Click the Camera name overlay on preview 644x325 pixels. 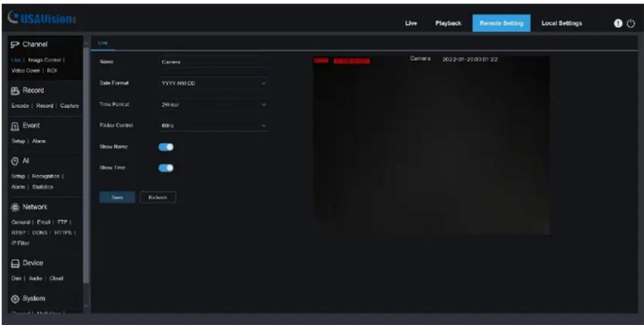[x=419, y=59]
